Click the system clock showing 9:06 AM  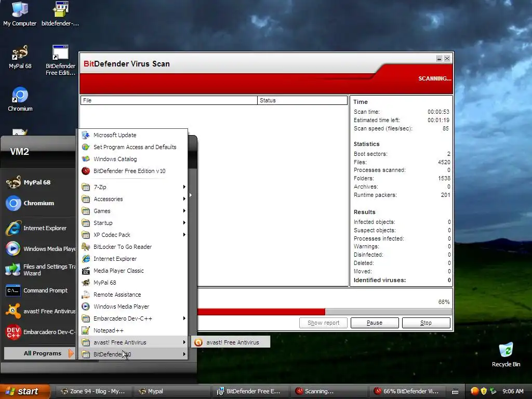(x=513, y=391)
